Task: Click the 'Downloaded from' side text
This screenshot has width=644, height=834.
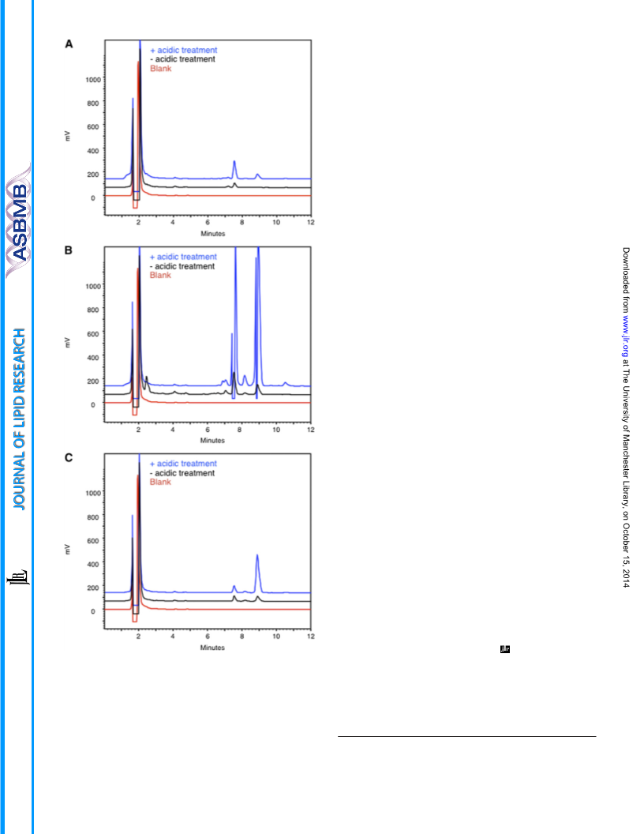Action: point(626,280)
